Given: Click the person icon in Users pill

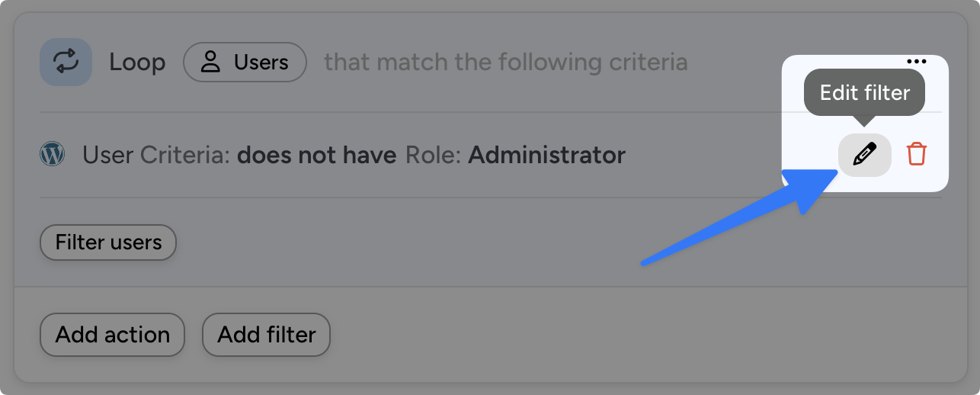Looking at the screenshot, I should point(210,62).
